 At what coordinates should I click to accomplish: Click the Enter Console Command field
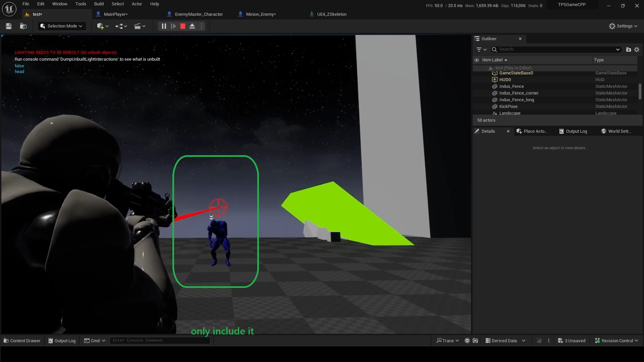tap(160, 340)
